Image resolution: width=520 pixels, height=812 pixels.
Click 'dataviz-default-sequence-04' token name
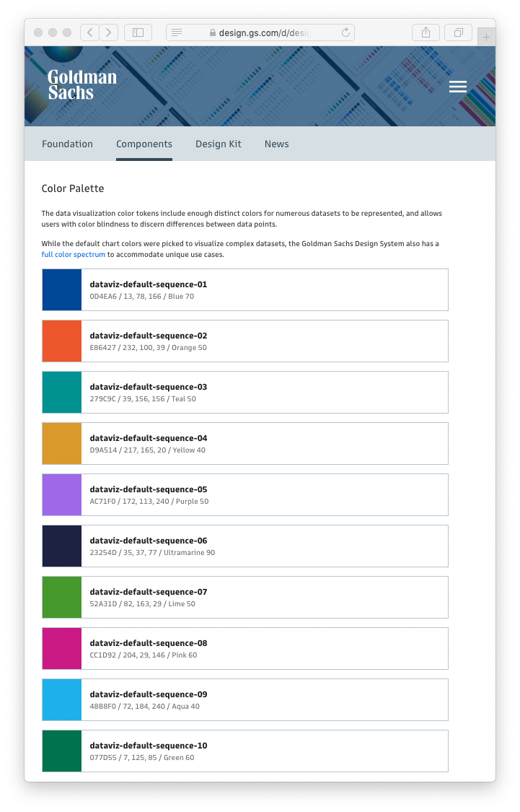point(149,438)
